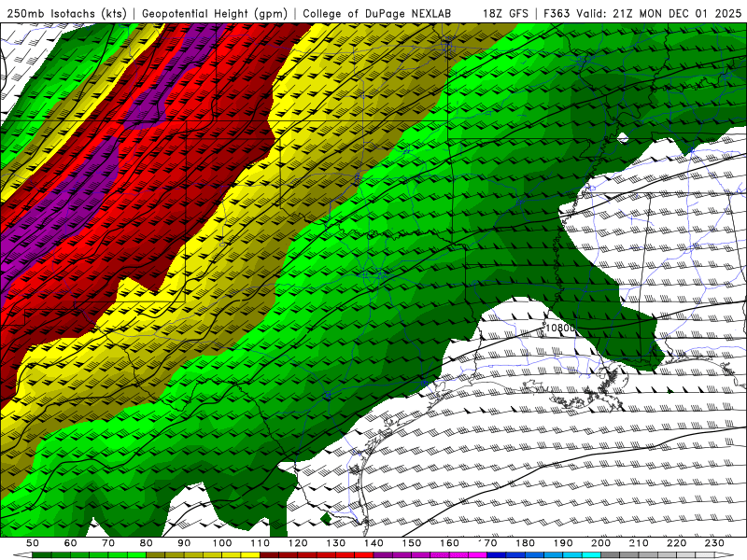747x560 pixels.
Task: Click the 140 knot legend label
Action: 373,543
